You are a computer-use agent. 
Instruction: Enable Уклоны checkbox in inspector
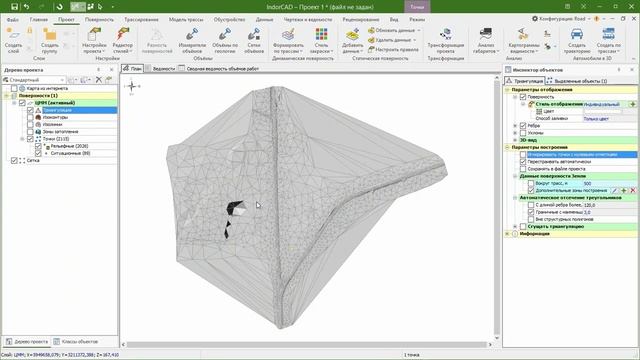pos(523,133)
